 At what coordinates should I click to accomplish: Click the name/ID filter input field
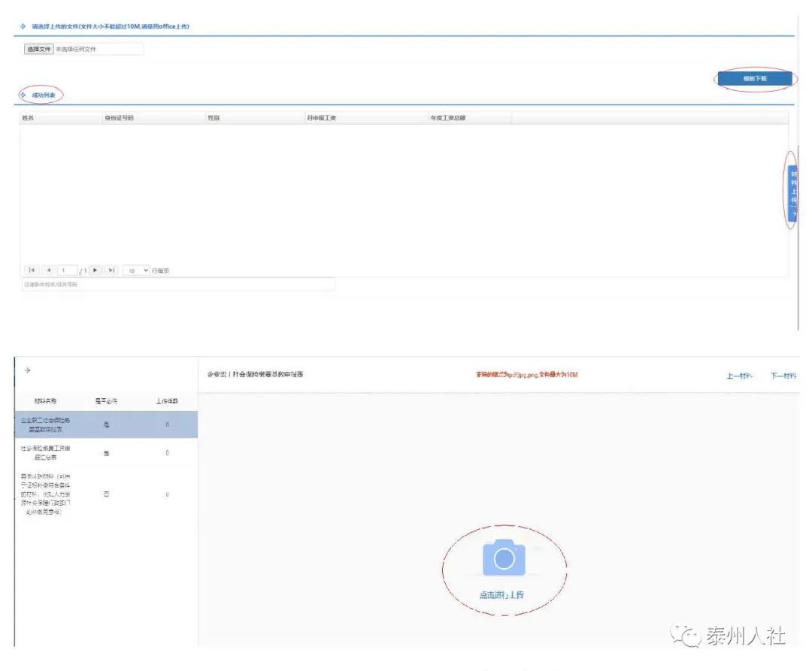(178, 285)
